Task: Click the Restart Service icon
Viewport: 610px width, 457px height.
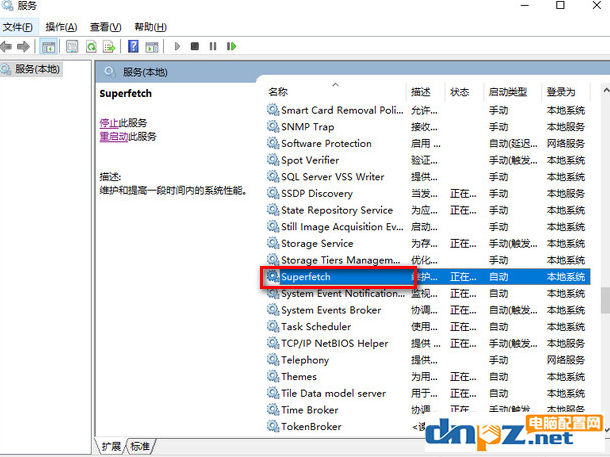Action: click(x=231, y=46)
